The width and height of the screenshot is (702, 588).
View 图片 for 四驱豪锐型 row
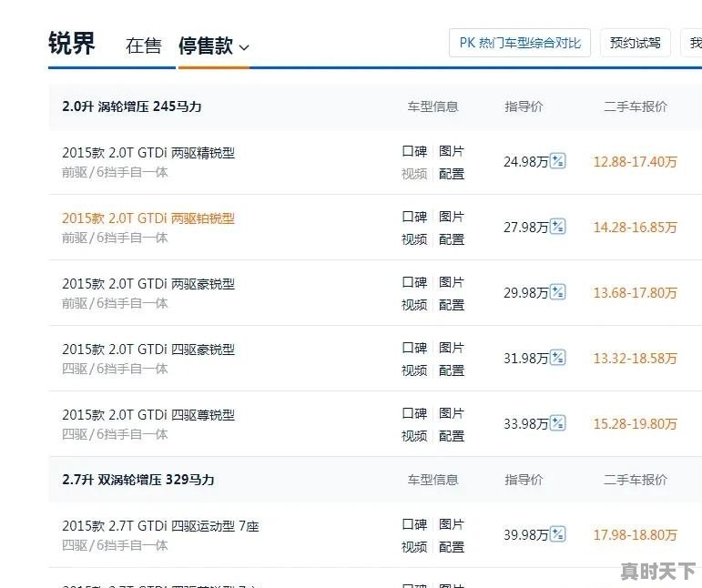coord(452,348)
